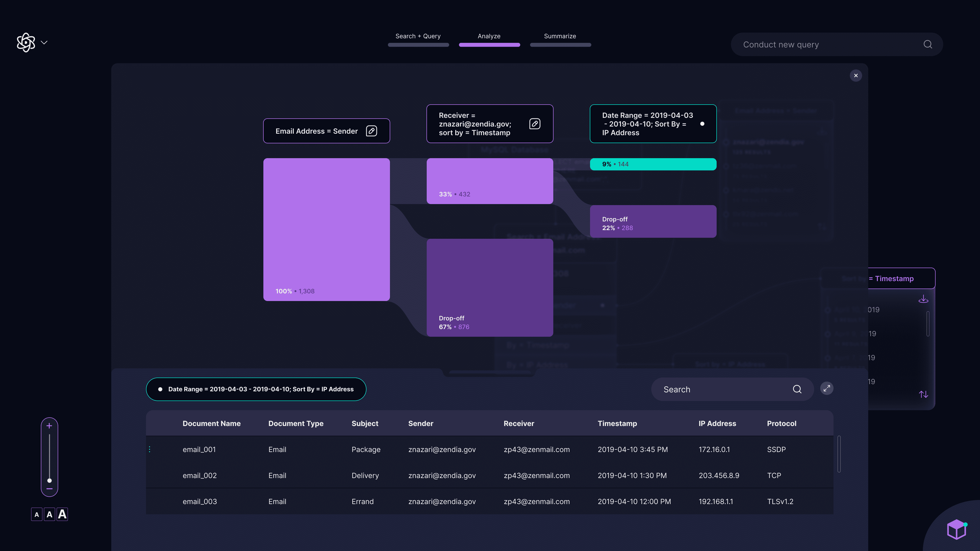Sort by Document Type column
Viewport: 980px width, 551px height.
tap(296, 424)
